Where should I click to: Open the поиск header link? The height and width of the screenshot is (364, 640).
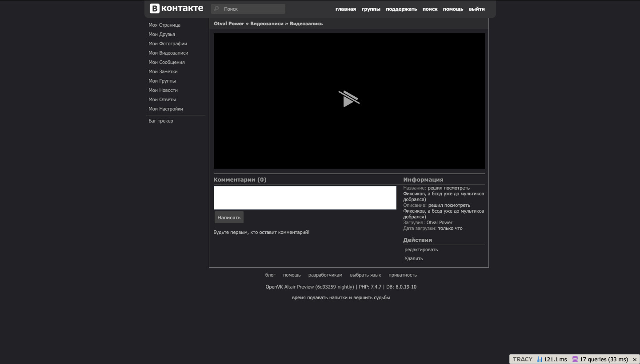430,9
